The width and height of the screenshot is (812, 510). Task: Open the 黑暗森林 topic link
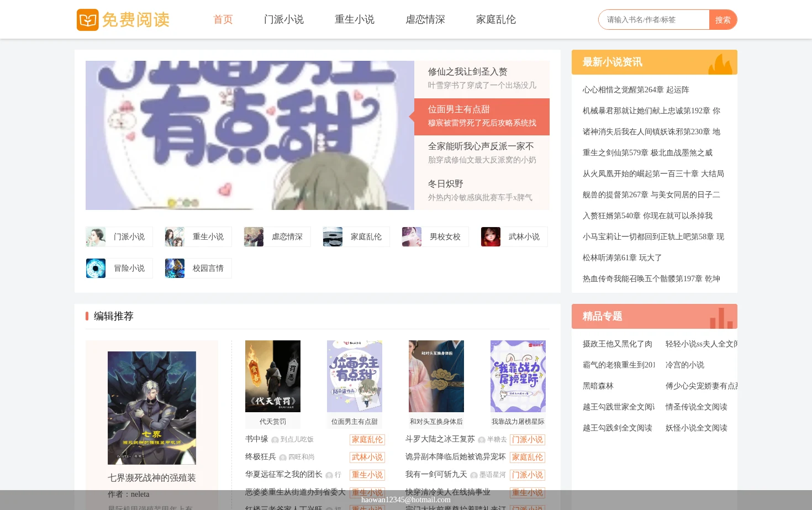(598, 386)
